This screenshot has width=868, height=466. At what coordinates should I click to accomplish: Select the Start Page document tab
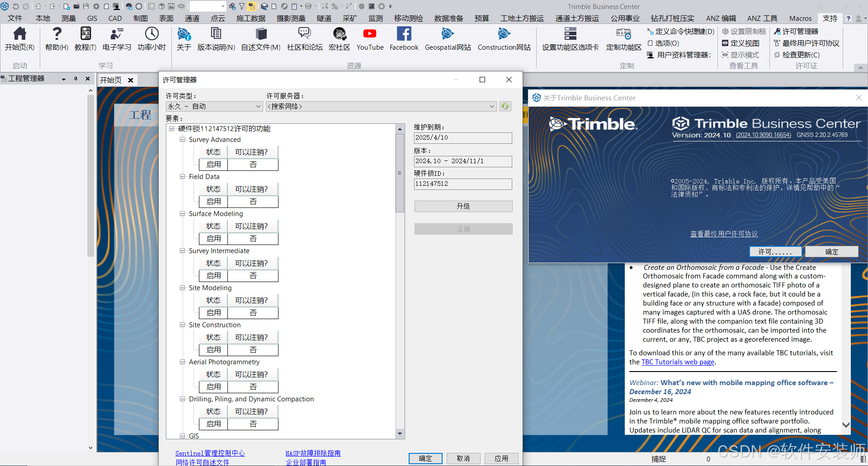(111, 80)
